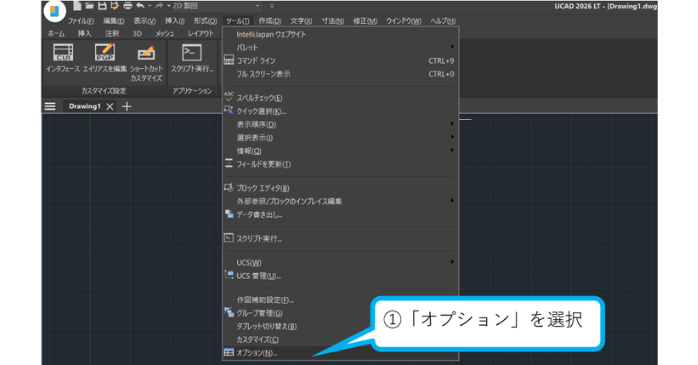
Task: Open the インタフェース CUI icon
Action: click(63, 58)
